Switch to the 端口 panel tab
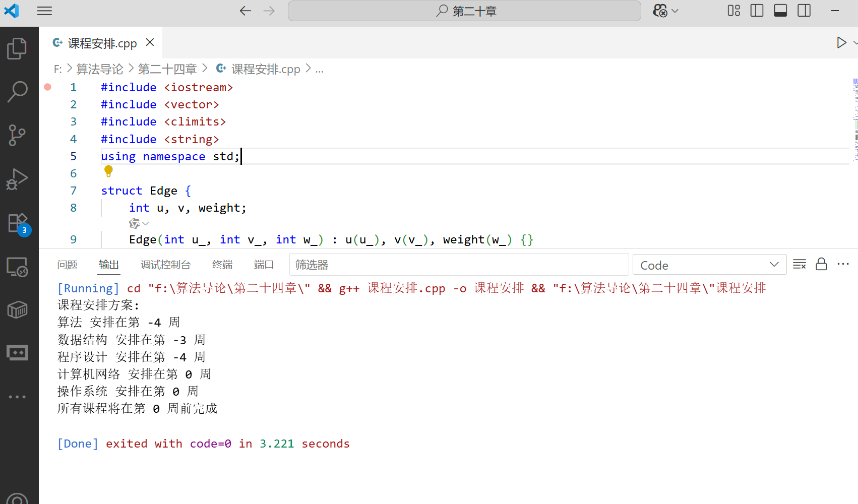The width and height of the screenshot is (858, 504). click(264, 265)
